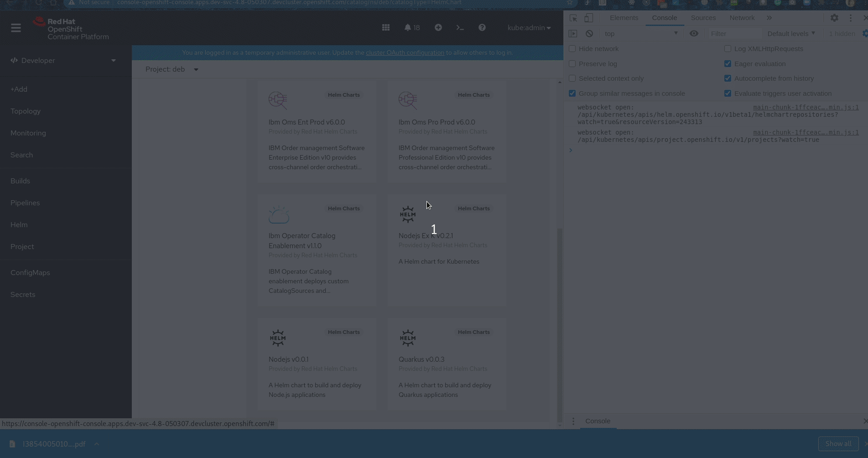Open the application launcher grid icon
The width and height of the screenshot is (868, 458).
pyautogui.click(x=386, y=28)
